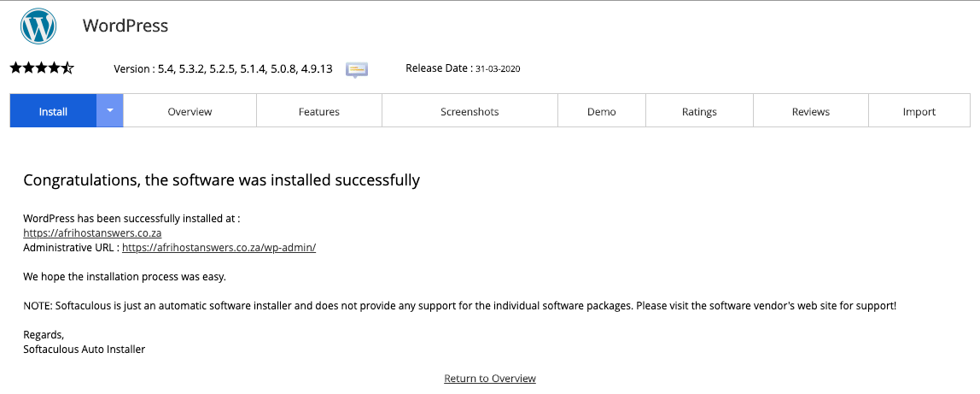Screen dimensions: 980x394
Task: View the Screenshots tab
Action: [x=470, y=112]
